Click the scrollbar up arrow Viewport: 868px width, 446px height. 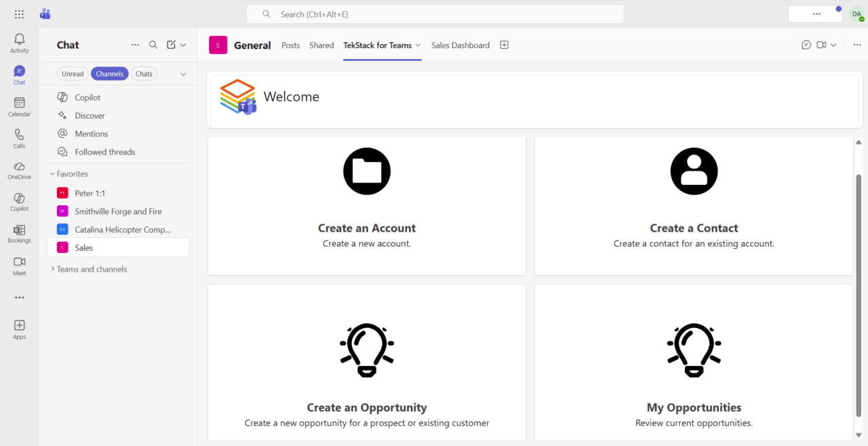click(x=859, y=142)
